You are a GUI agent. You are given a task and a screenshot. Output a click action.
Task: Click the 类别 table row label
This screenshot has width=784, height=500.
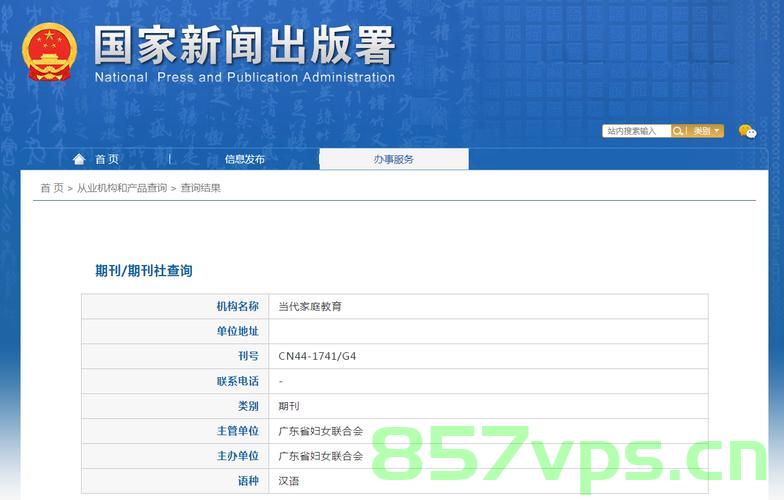tap(248, 406)
